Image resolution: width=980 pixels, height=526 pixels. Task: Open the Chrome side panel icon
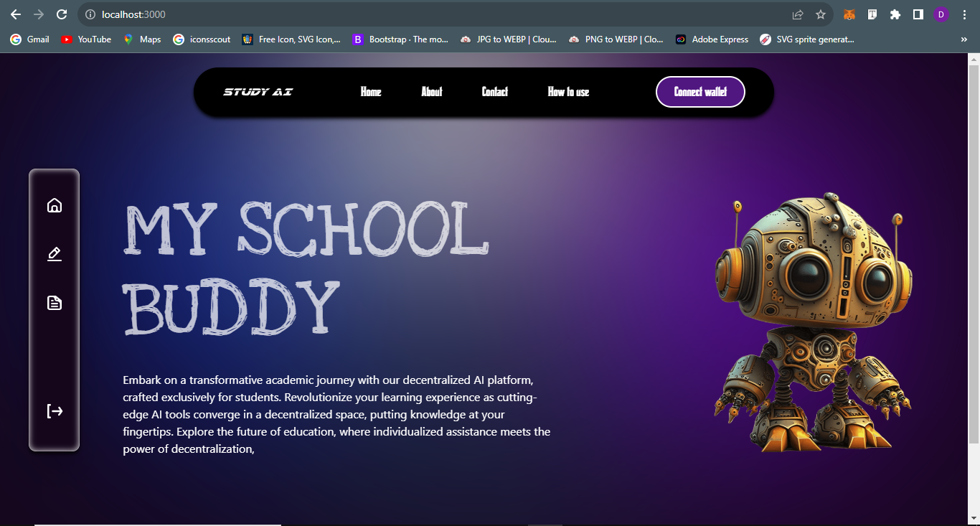(x=918, y=14)
